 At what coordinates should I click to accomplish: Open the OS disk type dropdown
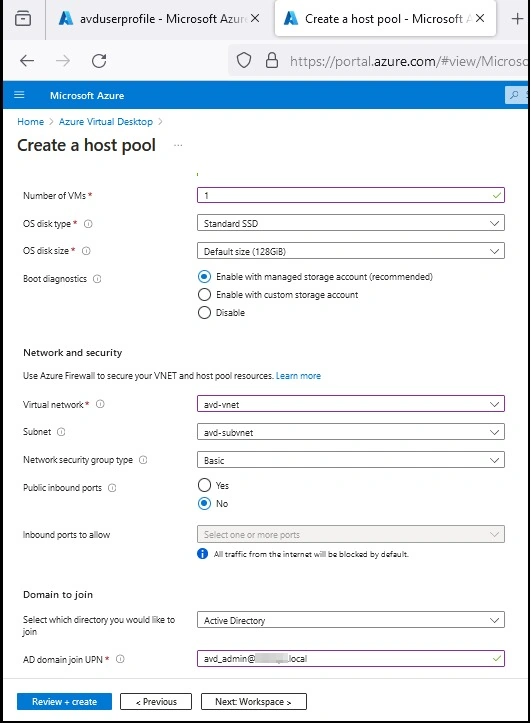coord(351,223)
